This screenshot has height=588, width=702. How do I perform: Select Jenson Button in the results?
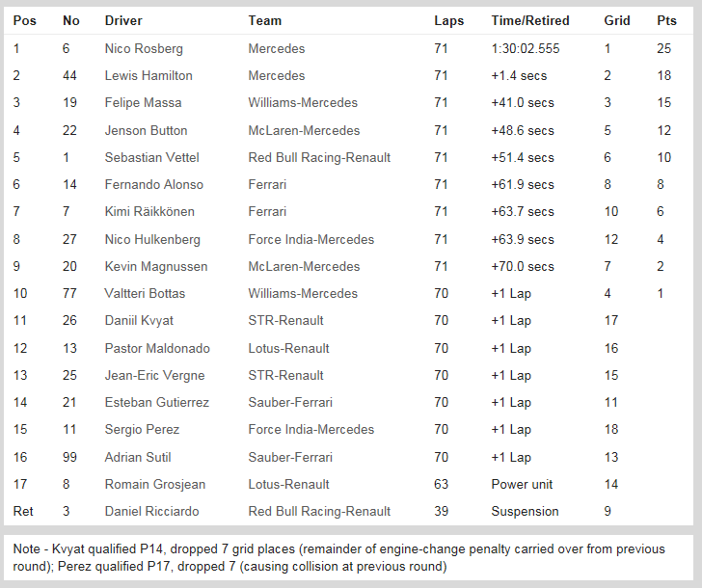tap(146, 130)
